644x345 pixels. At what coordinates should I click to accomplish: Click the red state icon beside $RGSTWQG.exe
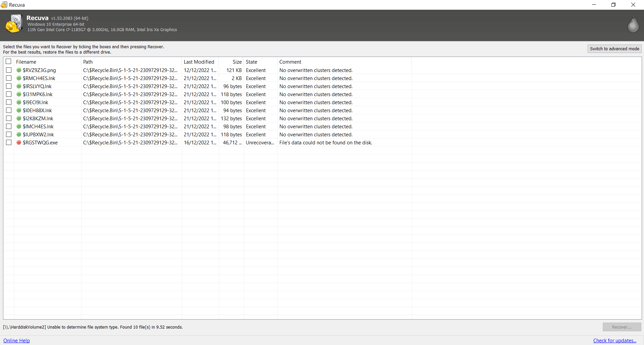click(19, 142)
